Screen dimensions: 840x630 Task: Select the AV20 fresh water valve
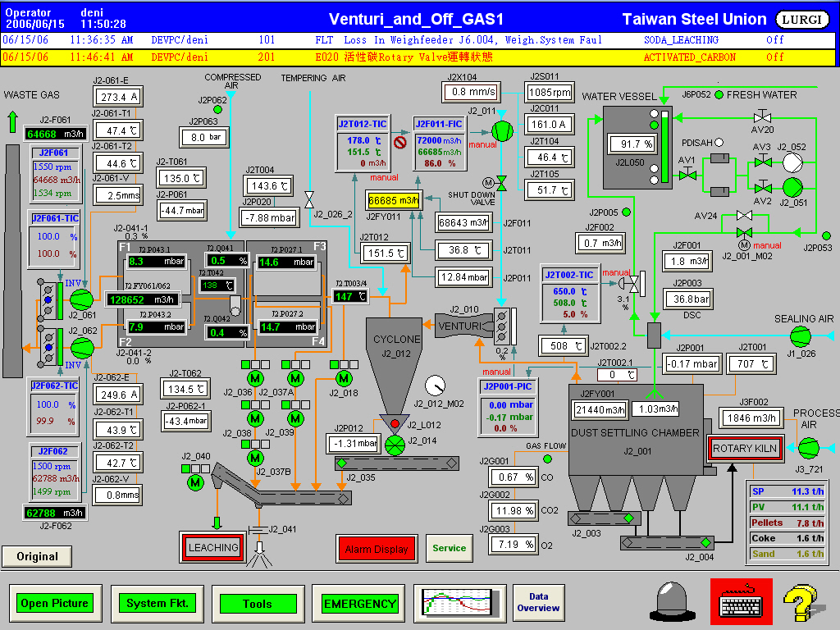click(x=762, y=116)
